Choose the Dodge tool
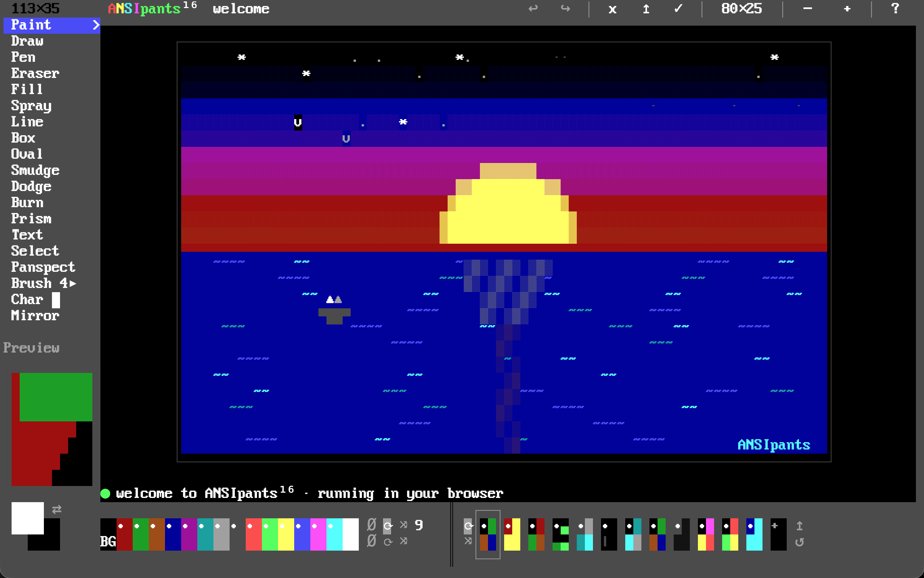Viewport: 924px width, 578px height. pos(31,186)
